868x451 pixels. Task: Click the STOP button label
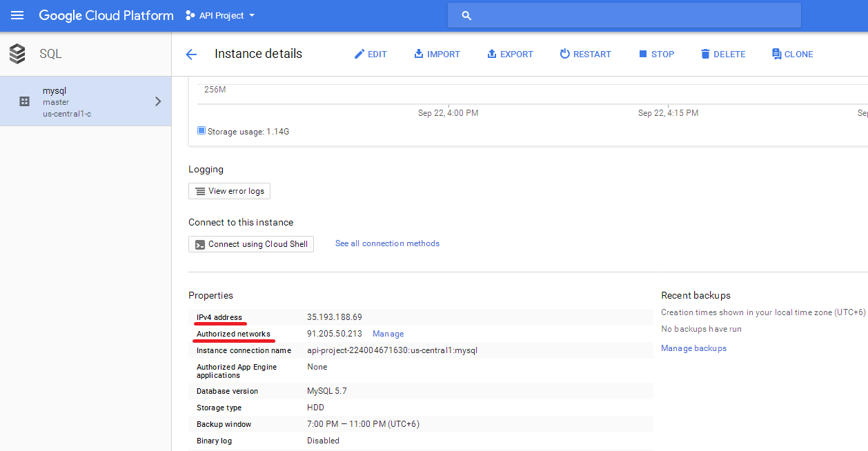coord(663,54)
